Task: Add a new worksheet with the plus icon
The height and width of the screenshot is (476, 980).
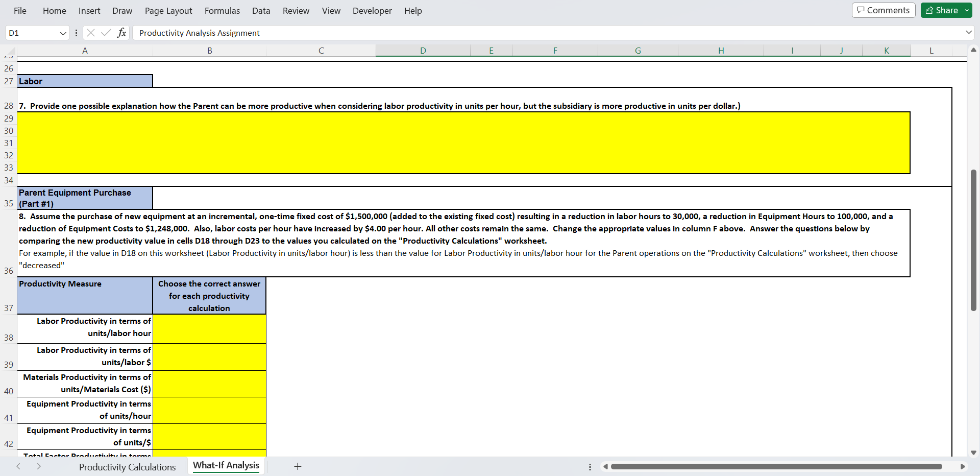Action: click(x=298, y=466)
